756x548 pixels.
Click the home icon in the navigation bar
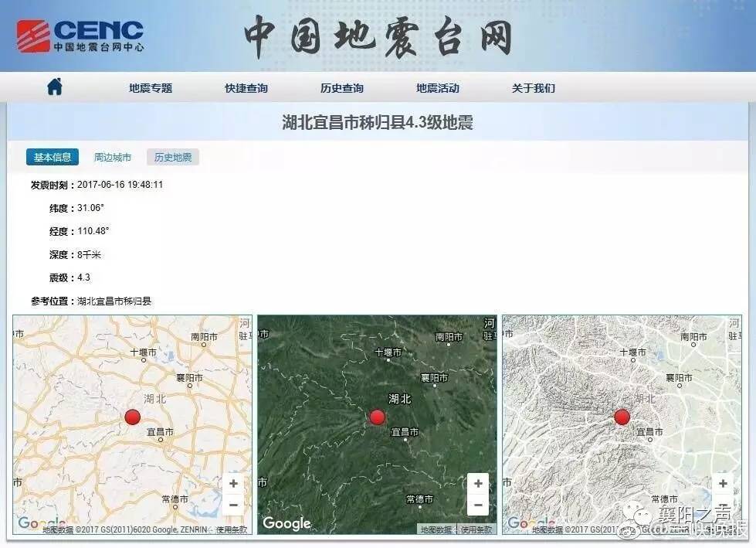[x=53, y=87]
